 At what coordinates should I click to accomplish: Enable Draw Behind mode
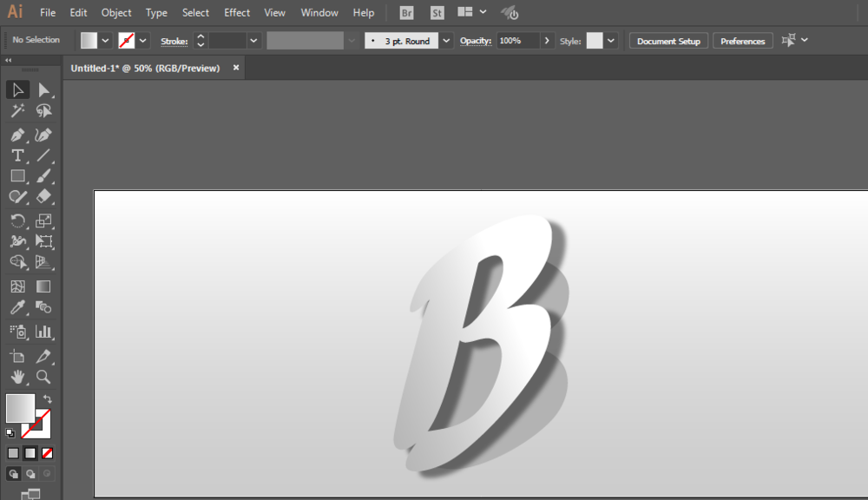30,474
